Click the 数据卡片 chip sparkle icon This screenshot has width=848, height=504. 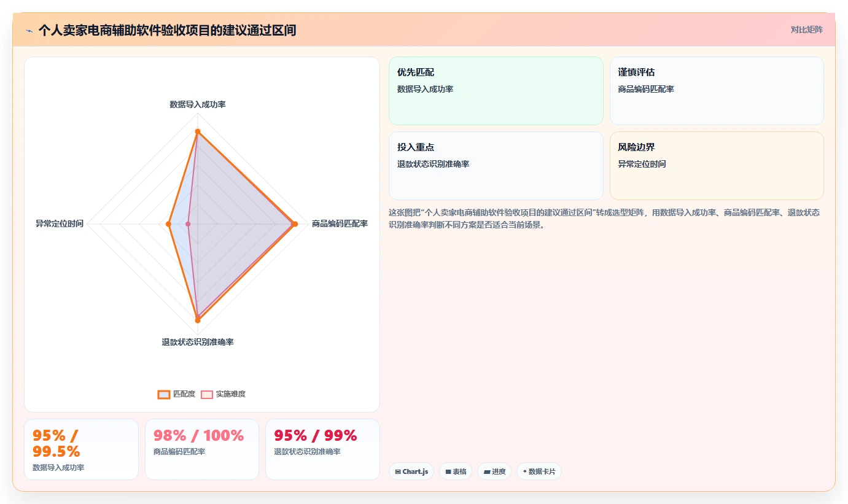[x=524, y=471]
